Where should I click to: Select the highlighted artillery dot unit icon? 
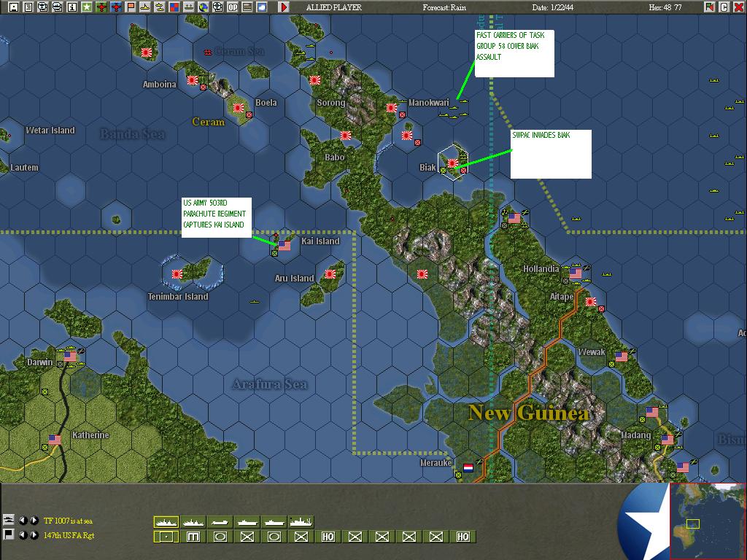tap(166, 537)
